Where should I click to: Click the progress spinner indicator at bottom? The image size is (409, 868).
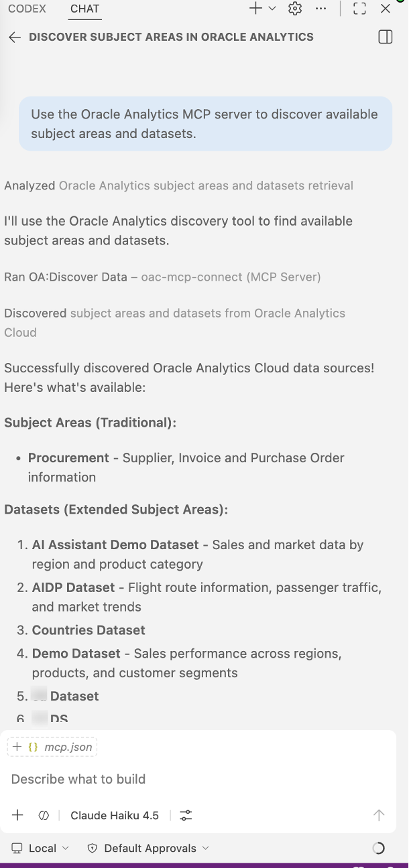click(379, 848)
